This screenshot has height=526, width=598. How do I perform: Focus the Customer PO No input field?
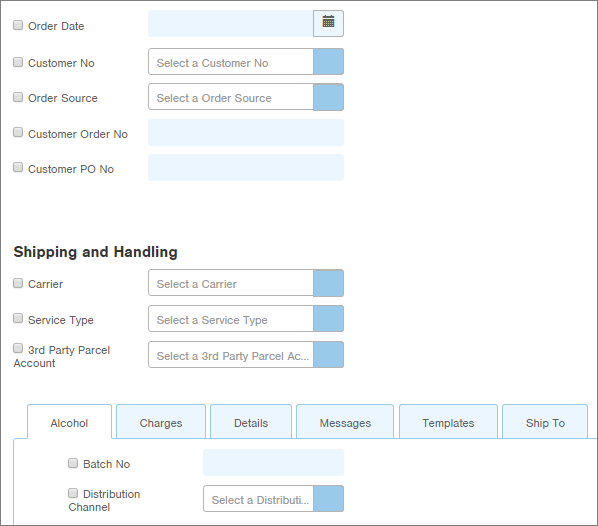pos(246,167)
